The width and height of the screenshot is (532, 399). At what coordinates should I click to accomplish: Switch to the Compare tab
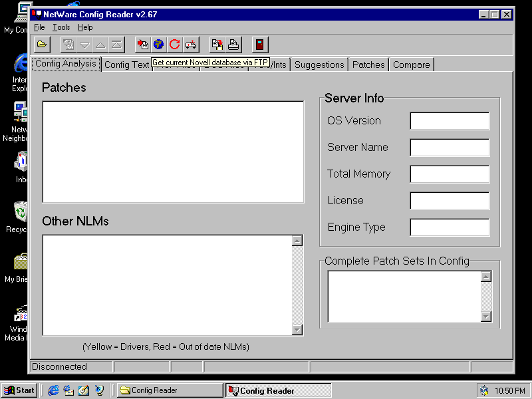(412, 65)
